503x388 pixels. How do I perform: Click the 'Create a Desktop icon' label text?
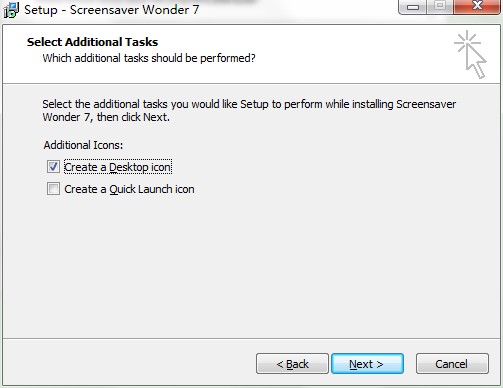118,167
